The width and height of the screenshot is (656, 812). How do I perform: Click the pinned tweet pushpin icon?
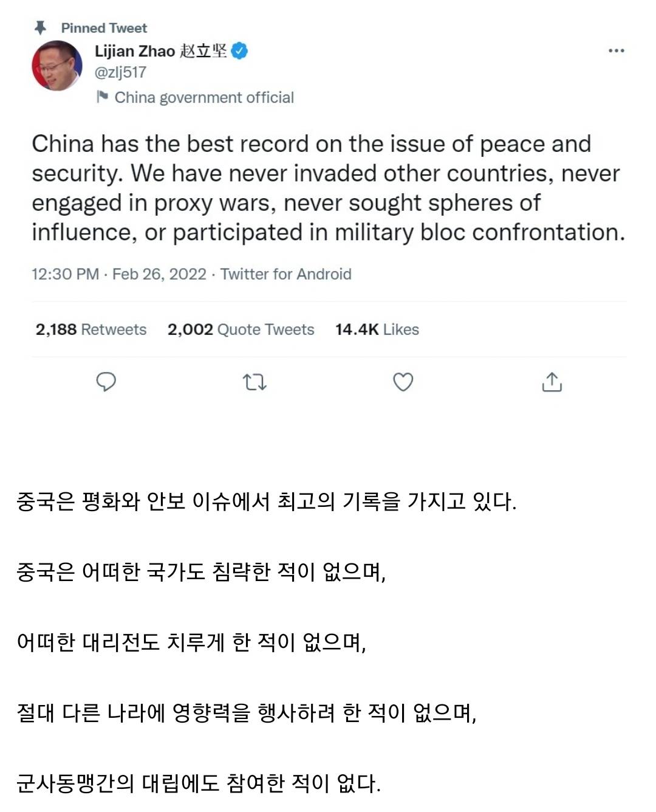[41, 28]
